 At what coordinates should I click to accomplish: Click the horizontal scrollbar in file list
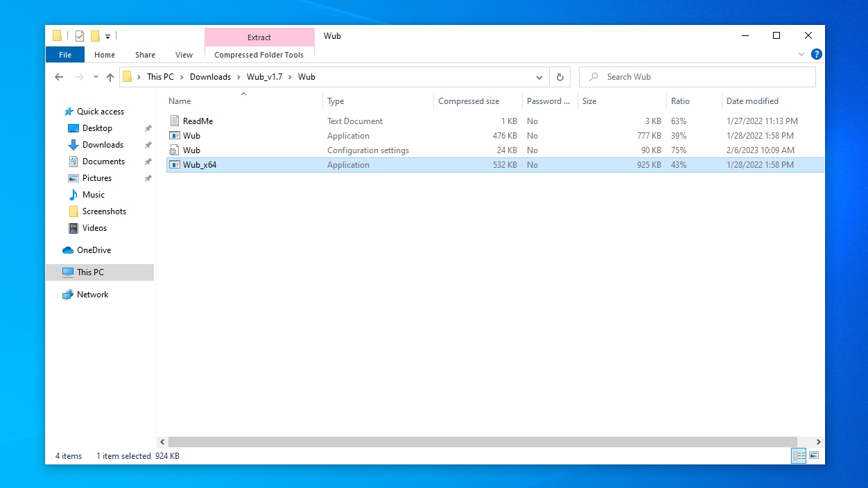(482, 442)
